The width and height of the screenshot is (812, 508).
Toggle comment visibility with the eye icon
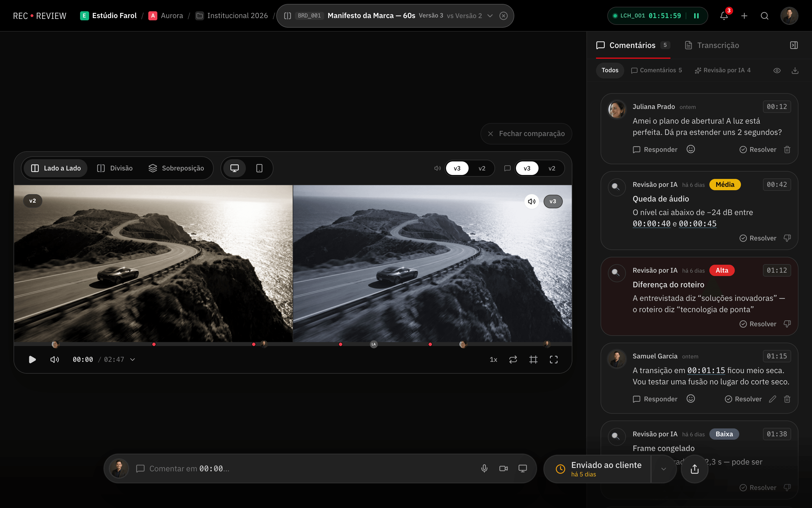click(x=777, y=71)
